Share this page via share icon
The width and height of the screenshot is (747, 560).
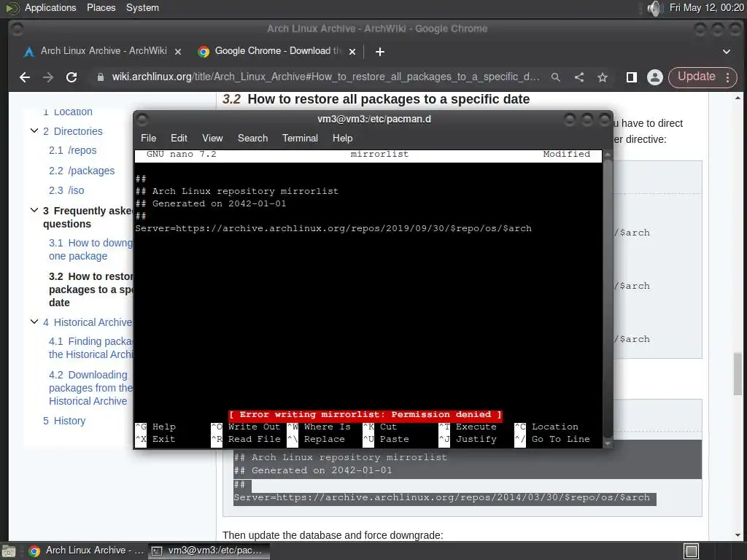[x=578, y=77]
